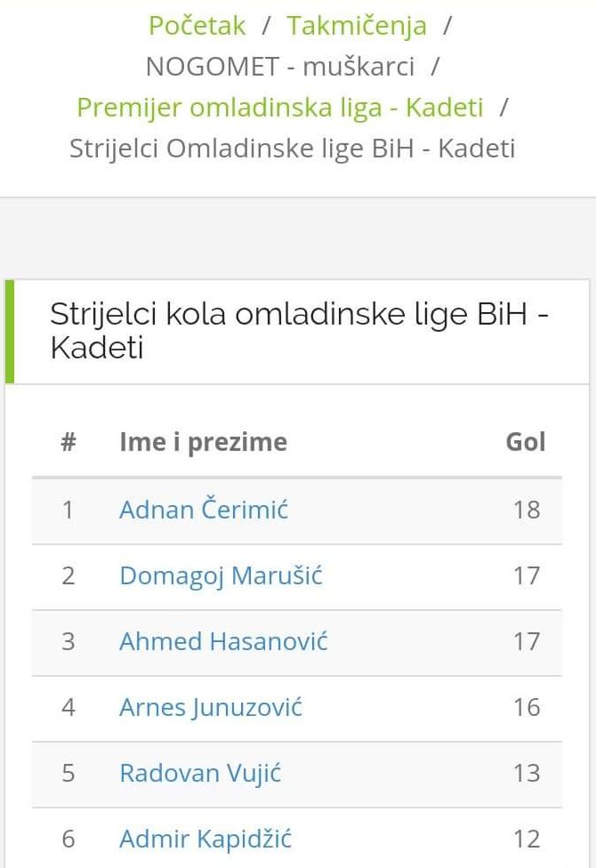596x868 pixels.
Task: Open the Početak breadcrumb link
Action: pyautogui.click(x=197, y=26)
